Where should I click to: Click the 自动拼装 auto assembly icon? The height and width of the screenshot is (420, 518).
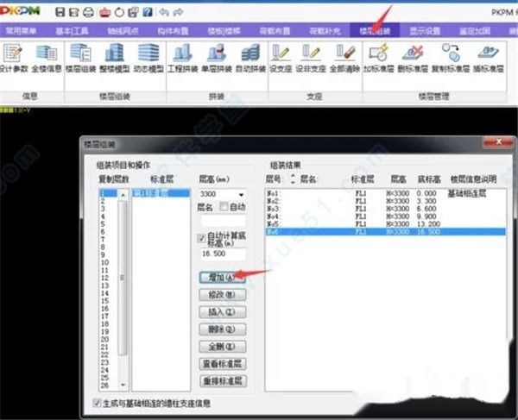click(x=250, y=58)
